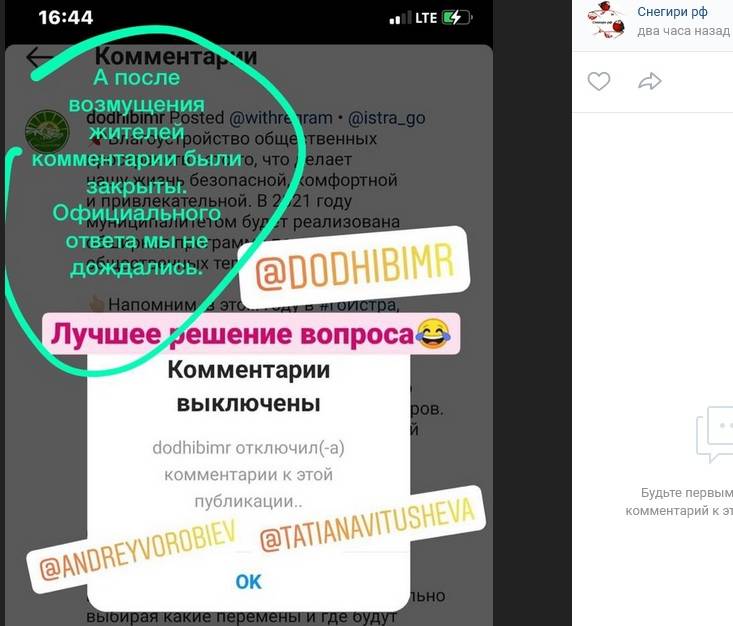The height and width of the screenshot is (626, 733).
Task: Tap the back arrow beside Комментарии
Action: (39, 58)
